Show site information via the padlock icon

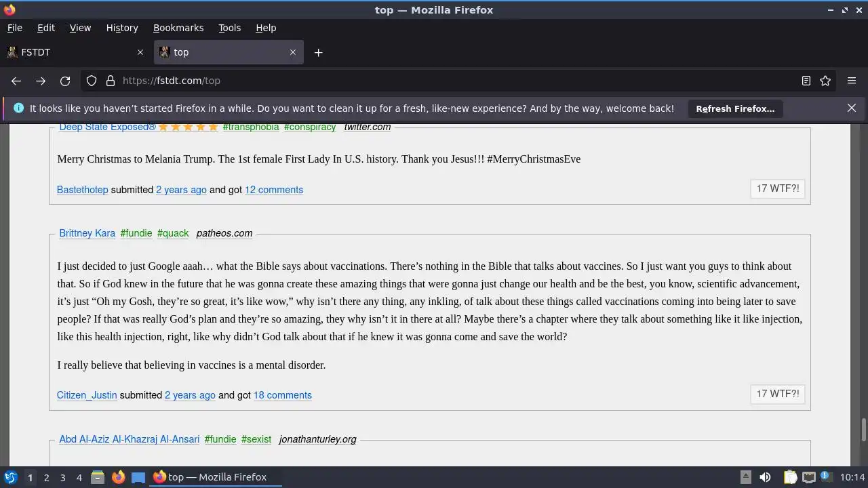[x=111, y=81]
